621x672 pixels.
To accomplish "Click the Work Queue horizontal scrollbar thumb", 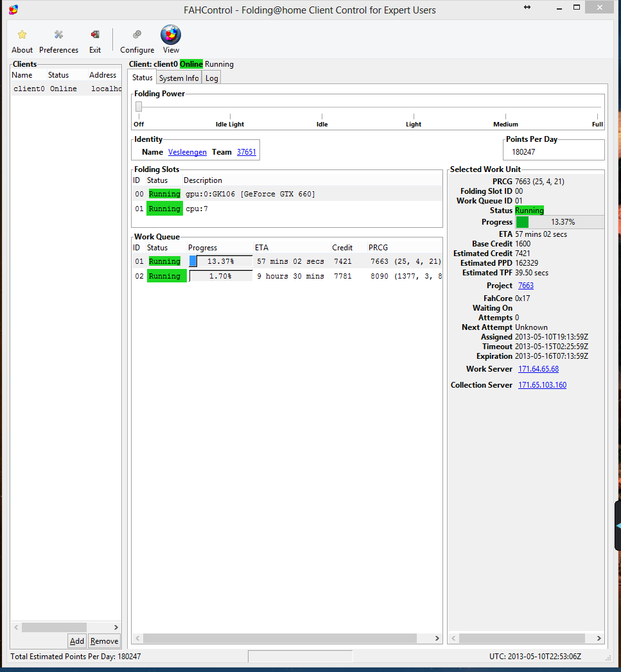I will click(279, 639).
